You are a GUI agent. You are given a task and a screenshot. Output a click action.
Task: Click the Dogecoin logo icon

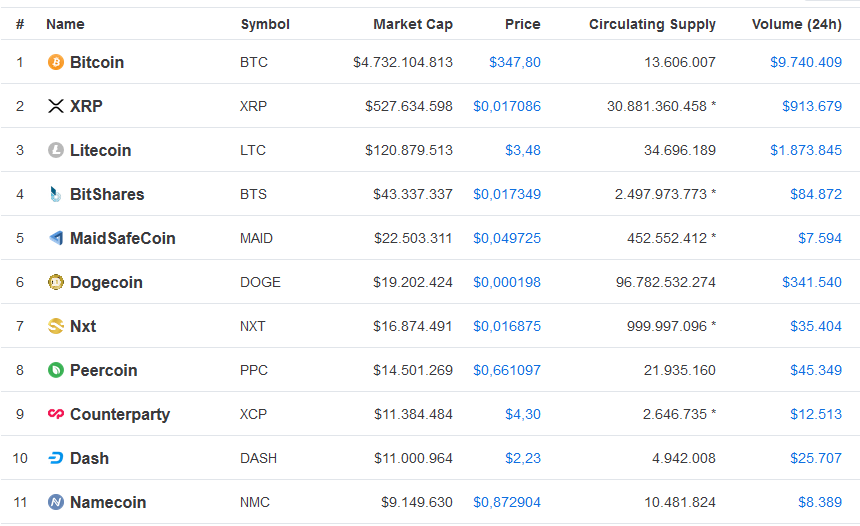[55, 282]
